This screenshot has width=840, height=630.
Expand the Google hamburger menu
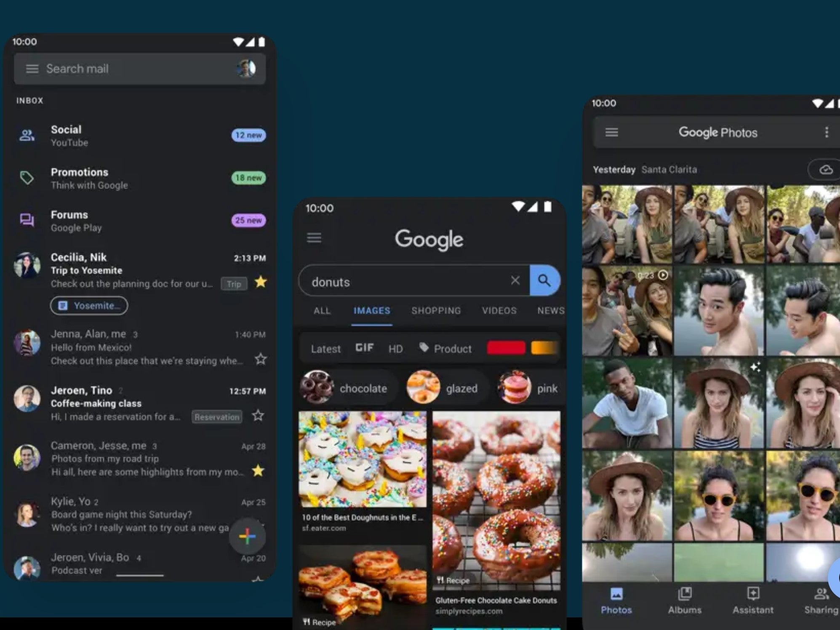[315, 238]
